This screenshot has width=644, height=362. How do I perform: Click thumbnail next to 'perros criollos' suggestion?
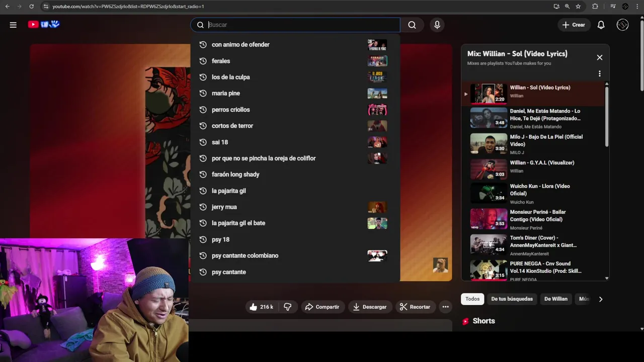tap(377, 110)
